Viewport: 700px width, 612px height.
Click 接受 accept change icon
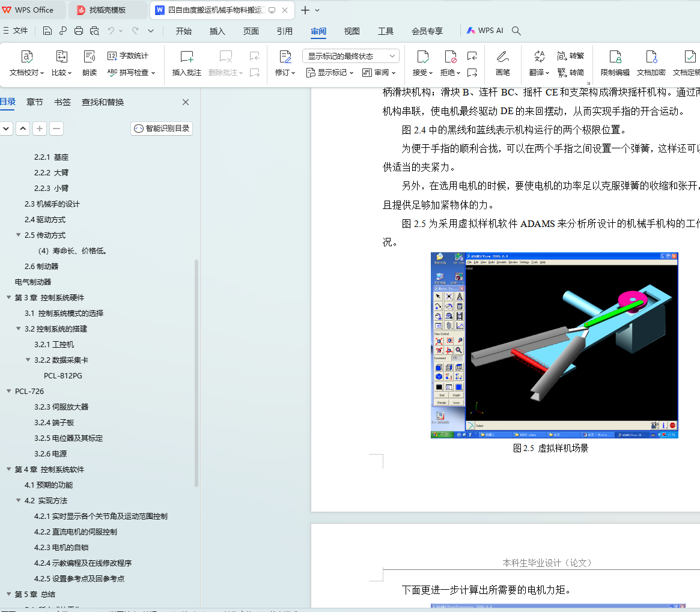pos(422,63)
